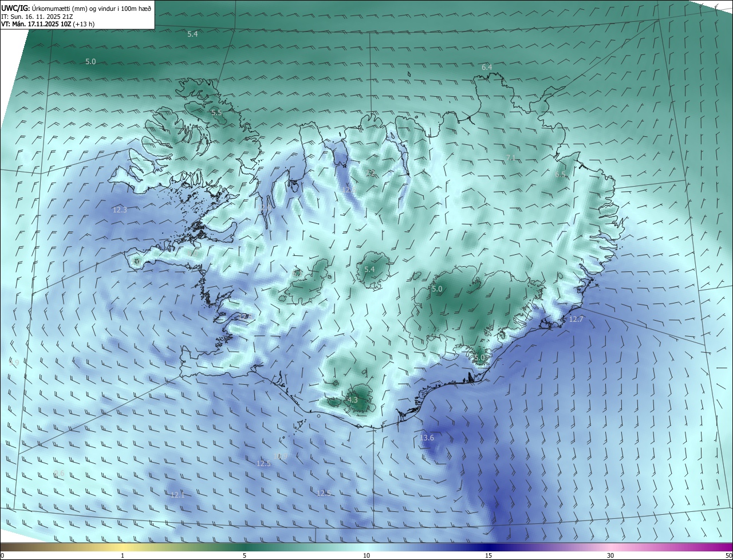The image size is (733, 560).
Task: Click the 6.4 value on the northeast coast
Action: pos(486,68)
